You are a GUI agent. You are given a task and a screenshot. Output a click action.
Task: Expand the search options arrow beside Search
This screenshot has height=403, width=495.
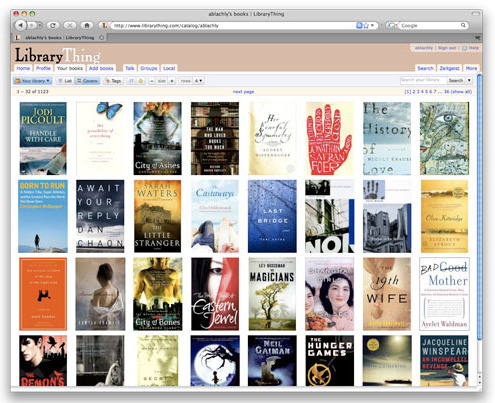469,80
